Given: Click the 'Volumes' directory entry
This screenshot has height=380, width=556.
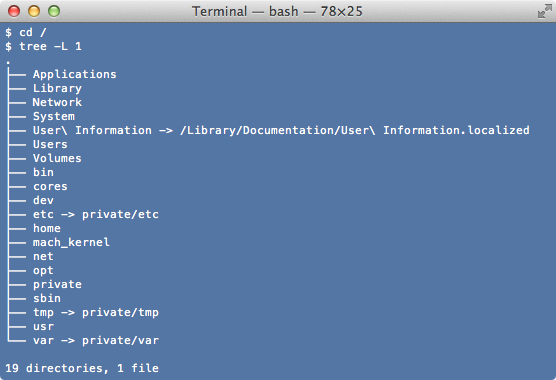Looking at the screenshot, I should [x=57, y=158].
